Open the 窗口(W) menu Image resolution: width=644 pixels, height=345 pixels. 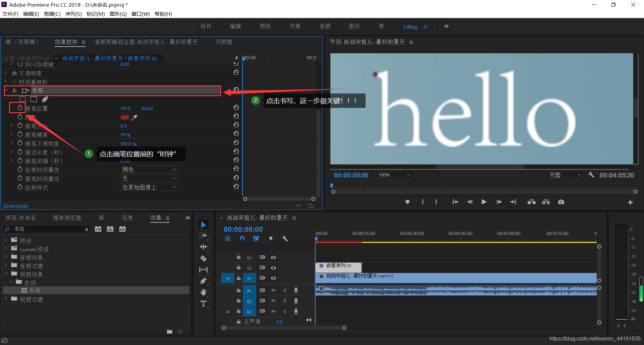click(141, 14)
